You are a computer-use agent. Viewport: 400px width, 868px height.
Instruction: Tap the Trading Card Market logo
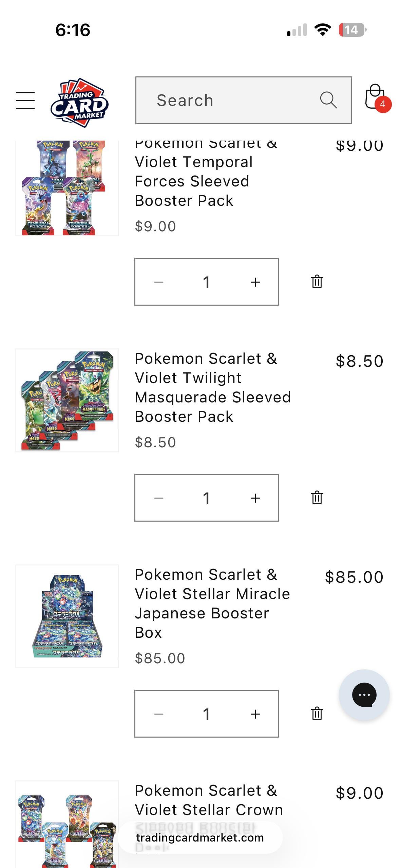79,103
